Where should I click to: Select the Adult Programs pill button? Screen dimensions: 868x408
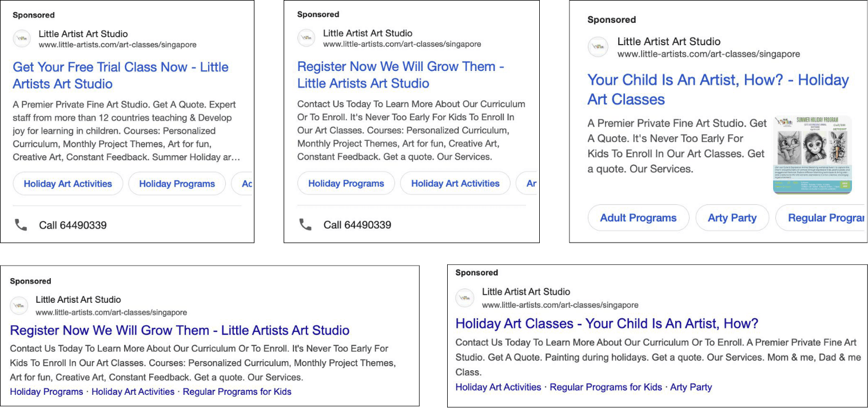(x=638, y=217)
